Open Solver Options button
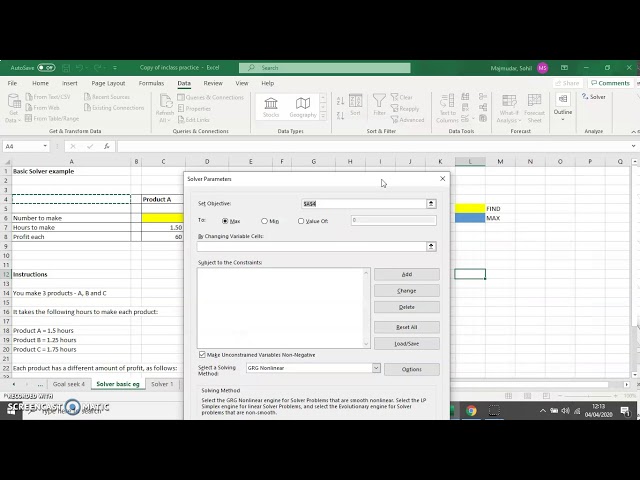Viewport: 640px width, 480px height. 411,369
